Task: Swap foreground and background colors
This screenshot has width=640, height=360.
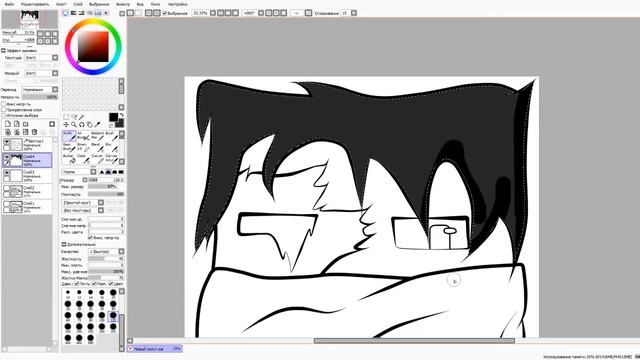Action: [121, 116]
